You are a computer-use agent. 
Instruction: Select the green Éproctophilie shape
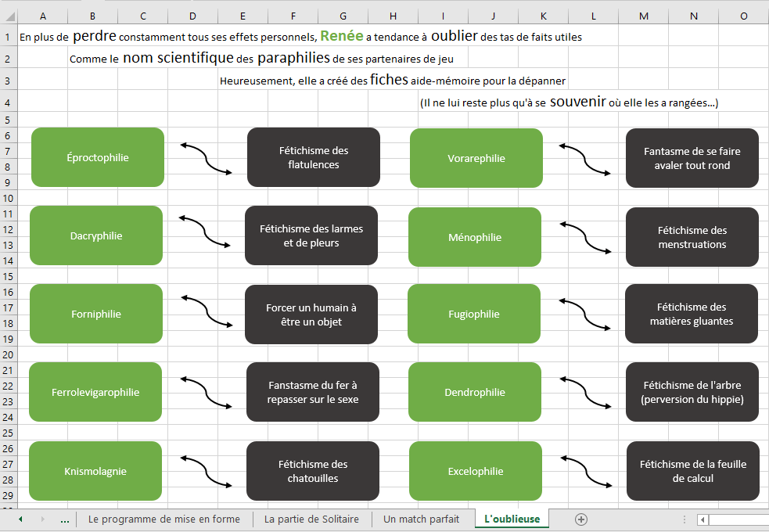(x=98, y=157)
